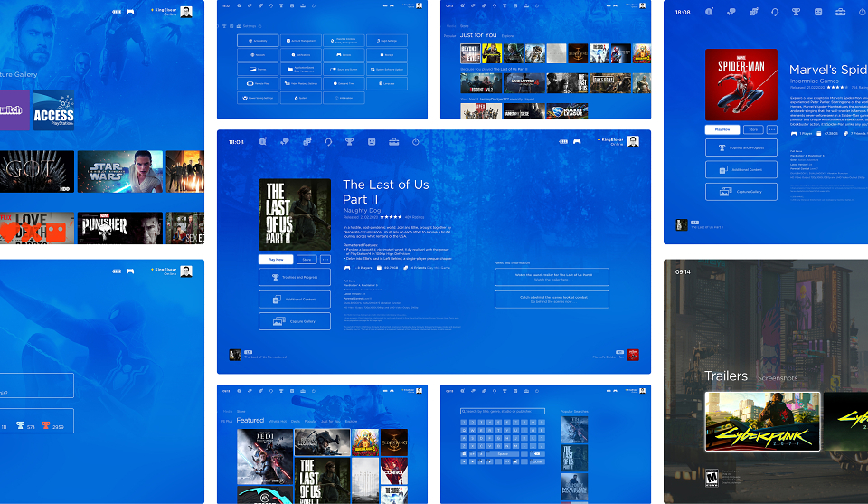Screen dimensions: 868x504
Task: Select What's Hot tab on Featured screen
Action: click(278, 422)
